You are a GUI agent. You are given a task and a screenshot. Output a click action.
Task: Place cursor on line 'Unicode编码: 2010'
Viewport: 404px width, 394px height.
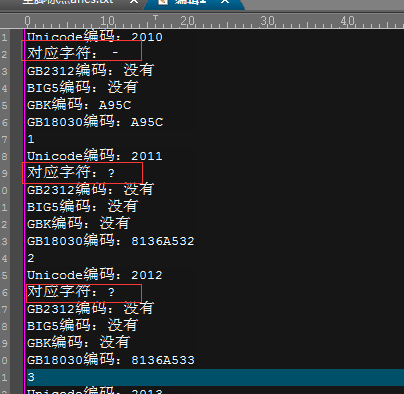coord(95,36)
